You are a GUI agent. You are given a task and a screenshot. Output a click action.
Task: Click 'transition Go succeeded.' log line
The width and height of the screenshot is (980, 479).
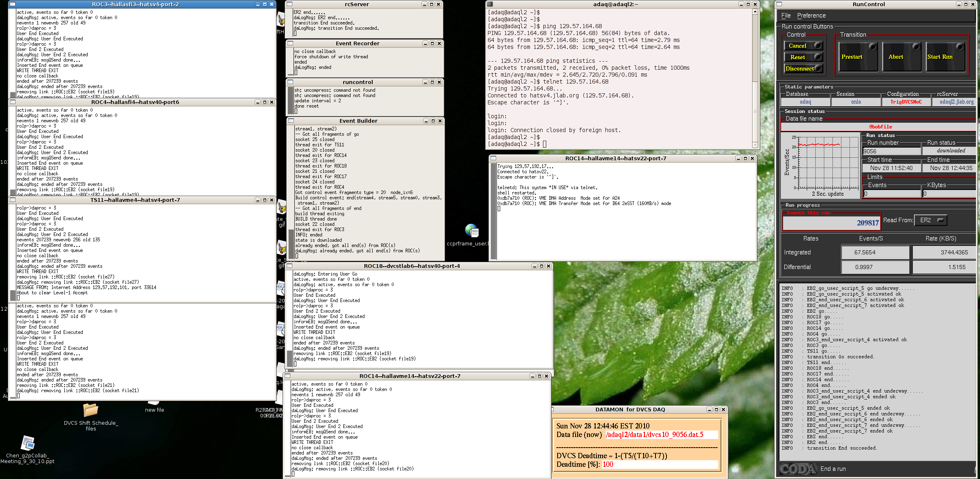click(841, 357)
